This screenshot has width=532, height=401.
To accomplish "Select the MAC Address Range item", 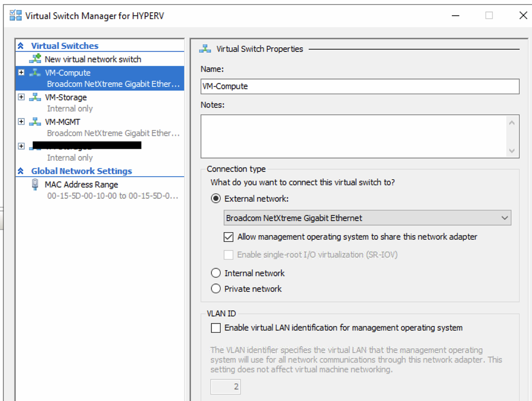I will 81,185.
